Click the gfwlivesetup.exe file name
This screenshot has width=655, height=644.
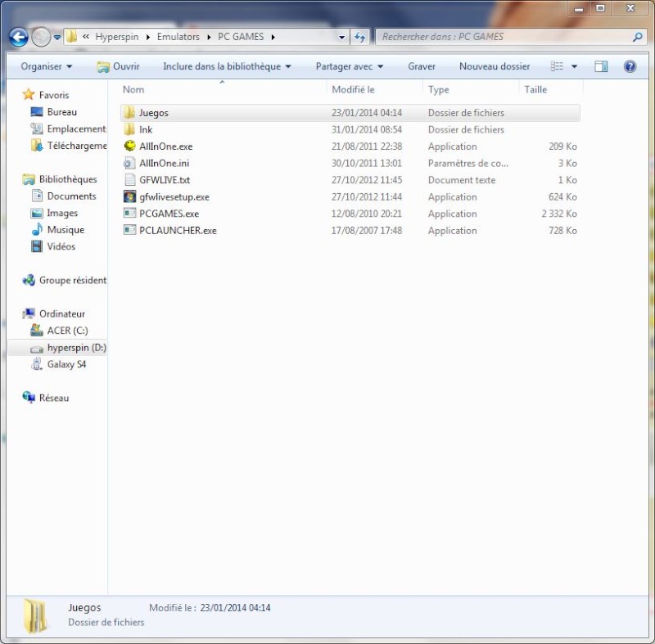(x=174, y=197)
